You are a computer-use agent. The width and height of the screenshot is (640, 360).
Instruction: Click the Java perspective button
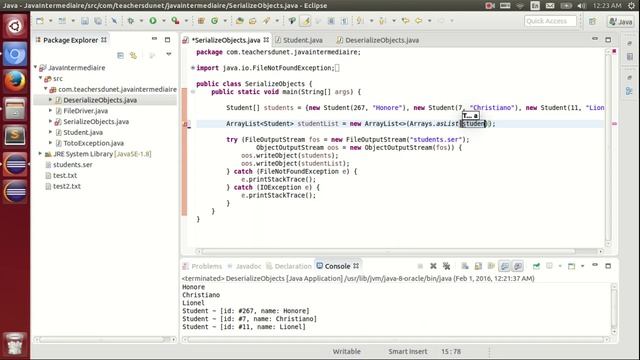[x=620, y=21]
